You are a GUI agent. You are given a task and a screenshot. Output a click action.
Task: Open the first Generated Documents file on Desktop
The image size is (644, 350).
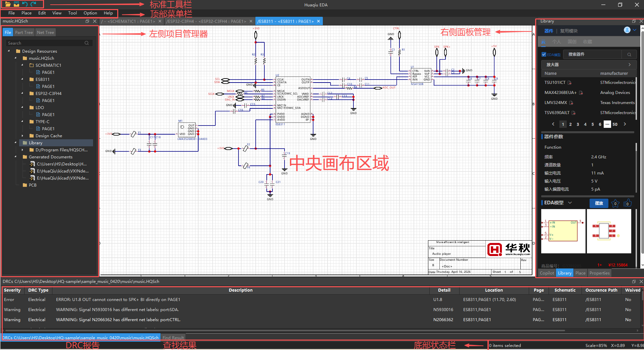(58, 164)
